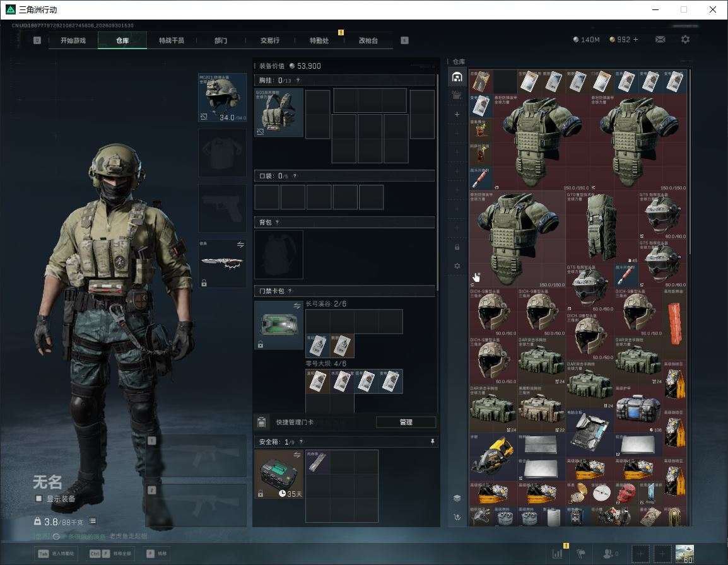Open the weight details list icon

93,521
